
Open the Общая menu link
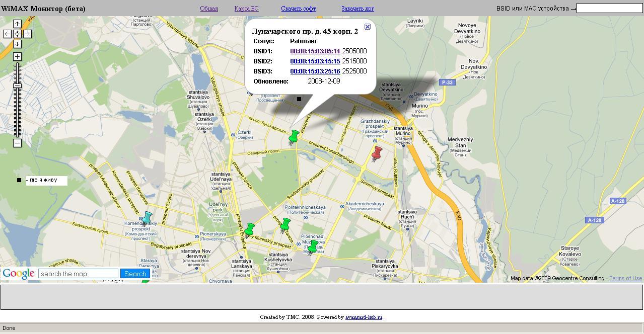pos(209,9)
